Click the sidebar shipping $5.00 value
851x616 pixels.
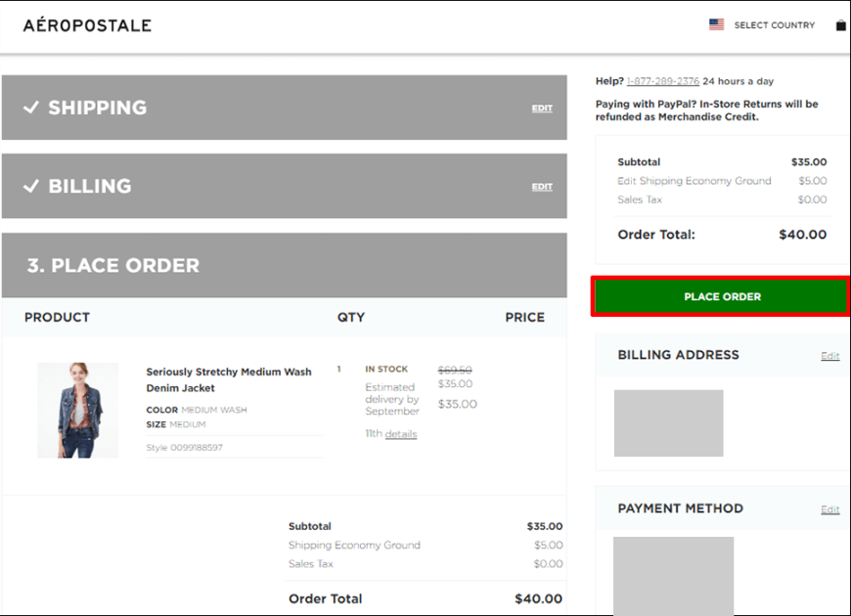click(813, 181)
